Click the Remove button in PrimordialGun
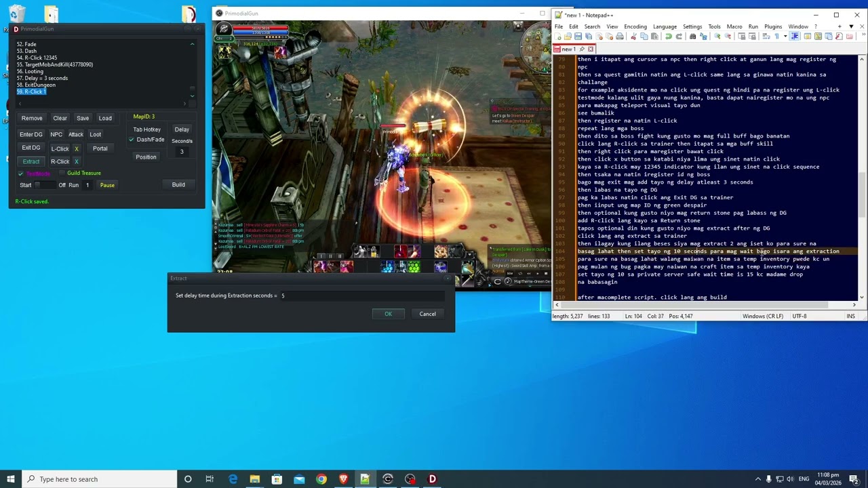Screen dimensions: 868x488 (31, 118)
